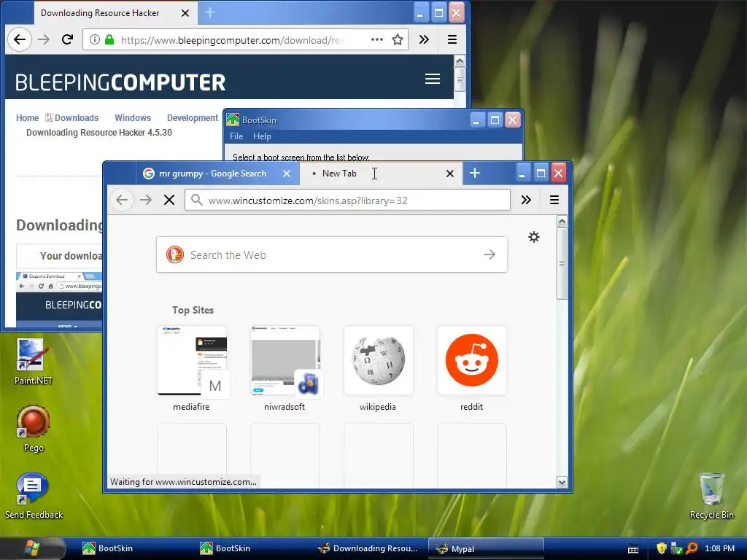Open the overflow chevron menu in Mypal toolbar
This screenshot has width=747, height=560.
pos(526,200)
